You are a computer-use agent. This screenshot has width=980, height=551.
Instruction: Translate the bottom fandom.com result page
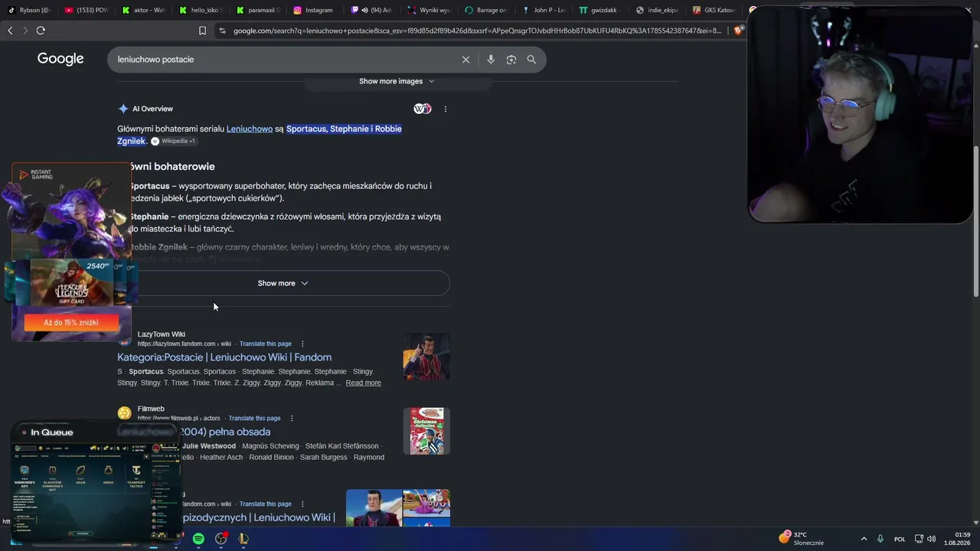click(x=265, y=504)
